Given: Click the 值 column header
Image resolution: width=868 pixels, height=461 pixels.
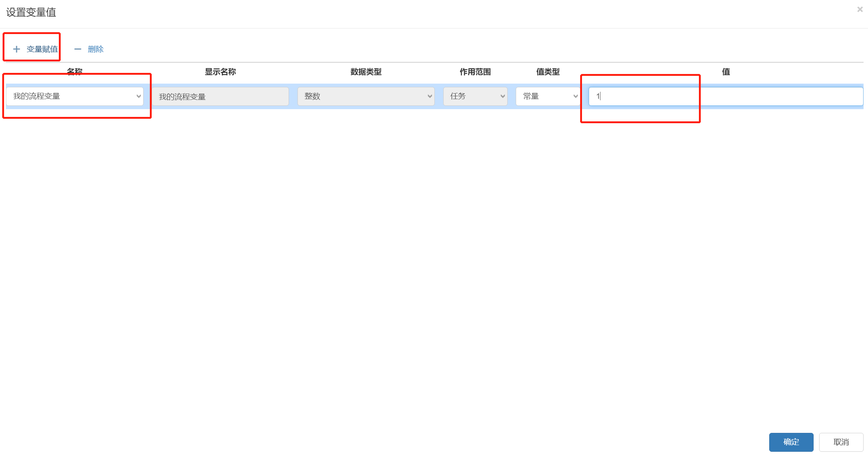Looking at the screenshot, I should [726, 72].
